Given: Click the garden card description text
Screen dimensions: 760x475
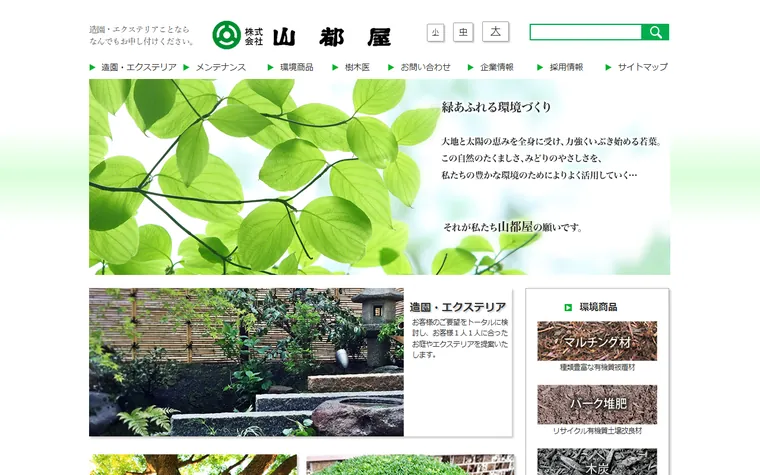Looking at the screenshot, I should click(460, 338).
